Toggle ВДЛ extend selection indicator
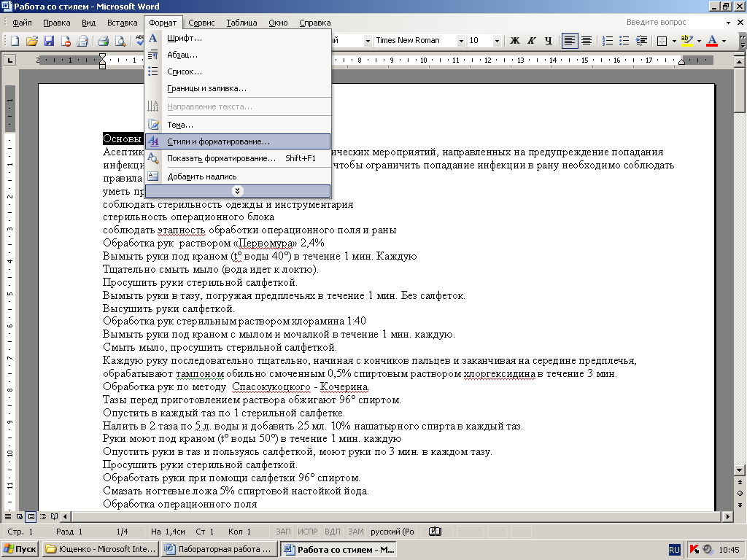This screenshot has height=560, width=747. click(332, 532)
